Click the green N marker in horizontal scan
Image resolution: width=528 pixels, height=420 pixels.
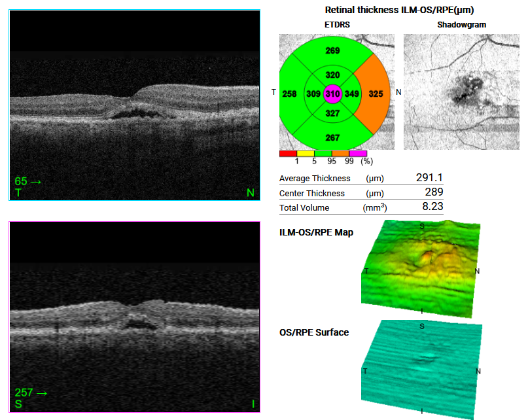(x=250, y=192)
